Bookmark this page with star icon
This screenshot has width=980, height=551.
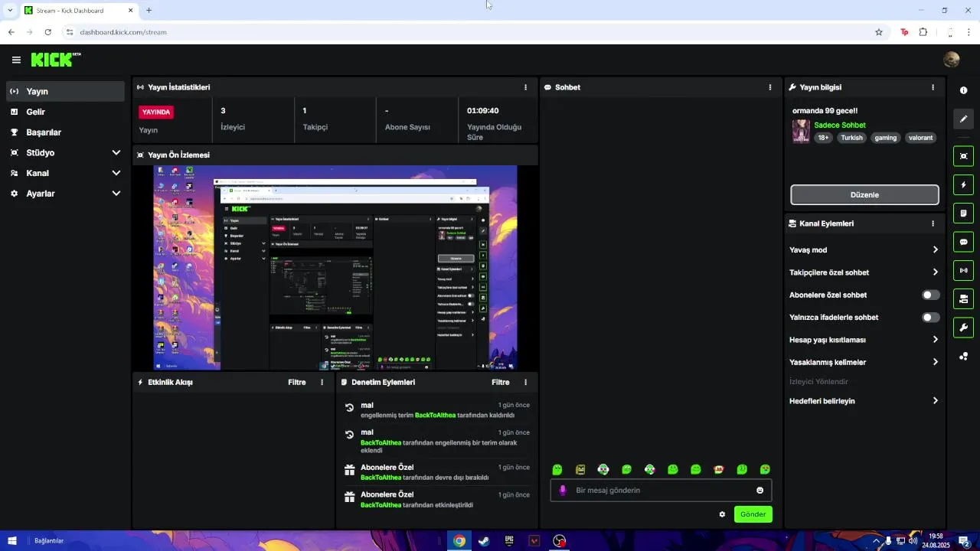pyautogui.click(x=879, y=32)
